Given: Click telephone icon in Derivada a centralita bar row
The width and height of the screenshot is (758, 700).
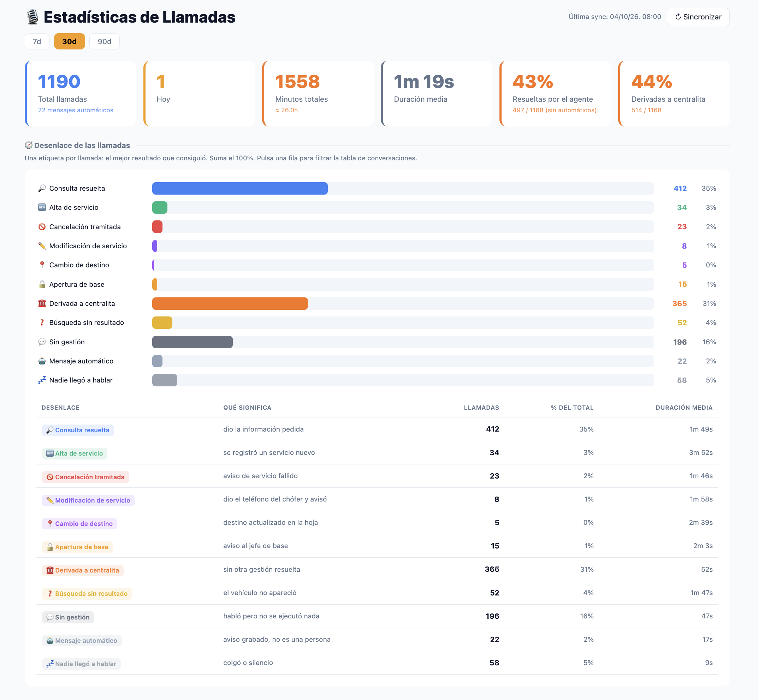Looking at the screenshot, I should point(42,303).
